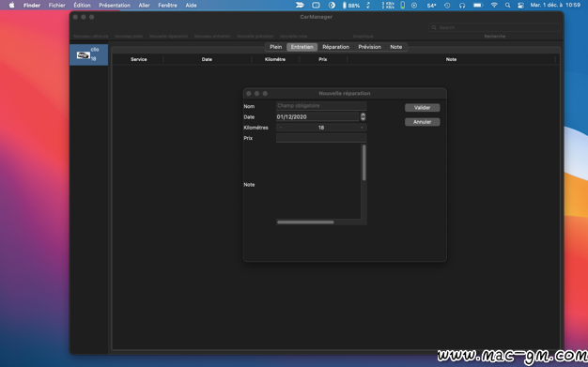Click the date stepper arrows
The height and width of the screenshot is (367, 588).
[363, 116]
